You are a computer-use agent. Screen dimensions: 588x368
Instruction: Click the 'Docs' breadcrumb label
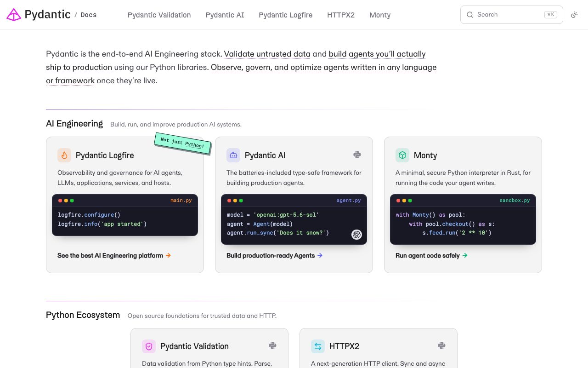coord(89,15)
